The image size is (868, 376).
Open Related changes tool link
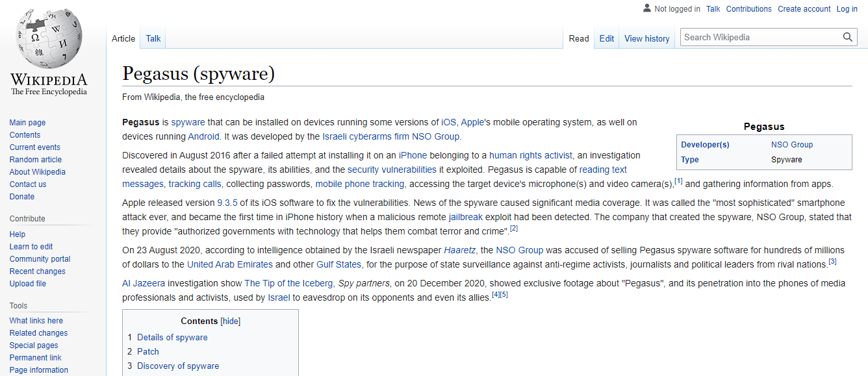pyautogui.click(x=39, y=333)
